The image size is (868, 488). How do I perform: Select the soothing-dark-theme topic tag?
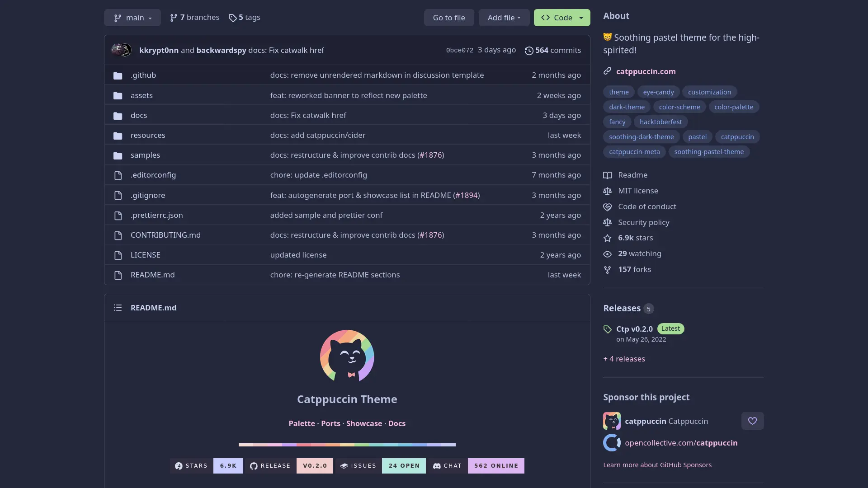point(641,137)
